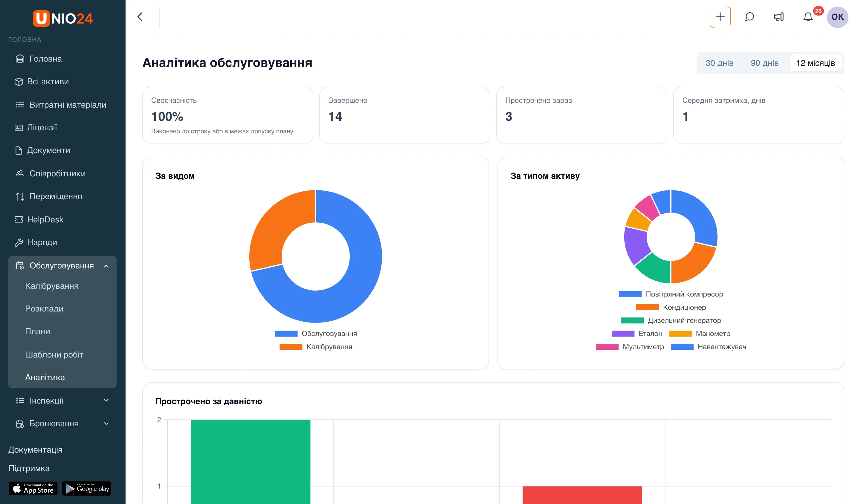861x504 pixels.
Task: Select the 30 днів period
Action: [719, 63]
